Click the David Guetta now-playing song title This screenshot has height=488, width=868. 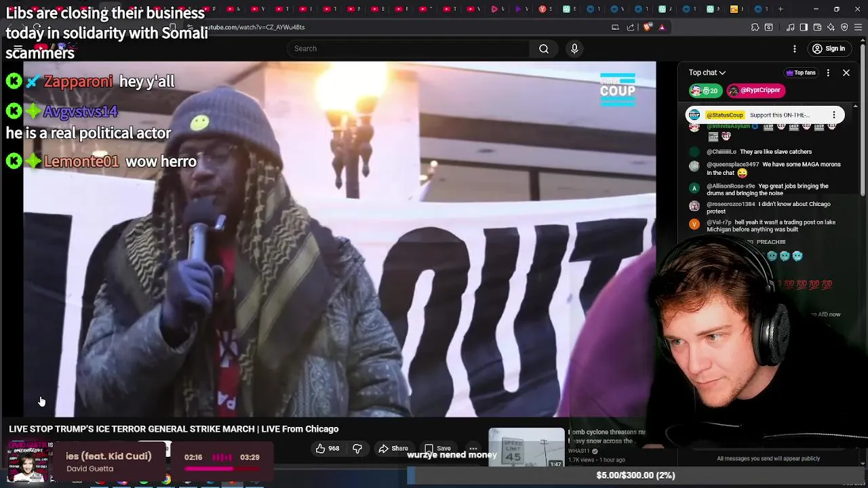click(x=108, y=456)
